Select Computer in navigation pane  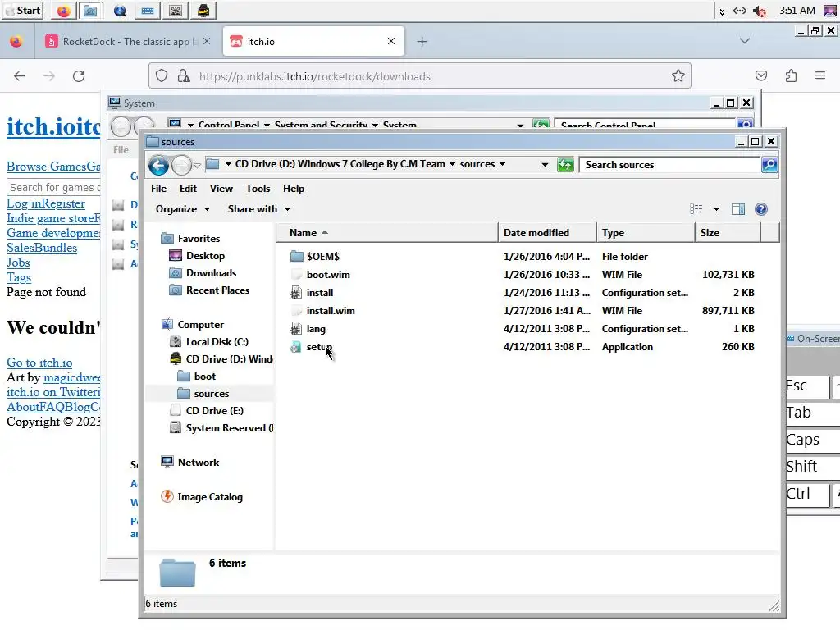[200, 325]
